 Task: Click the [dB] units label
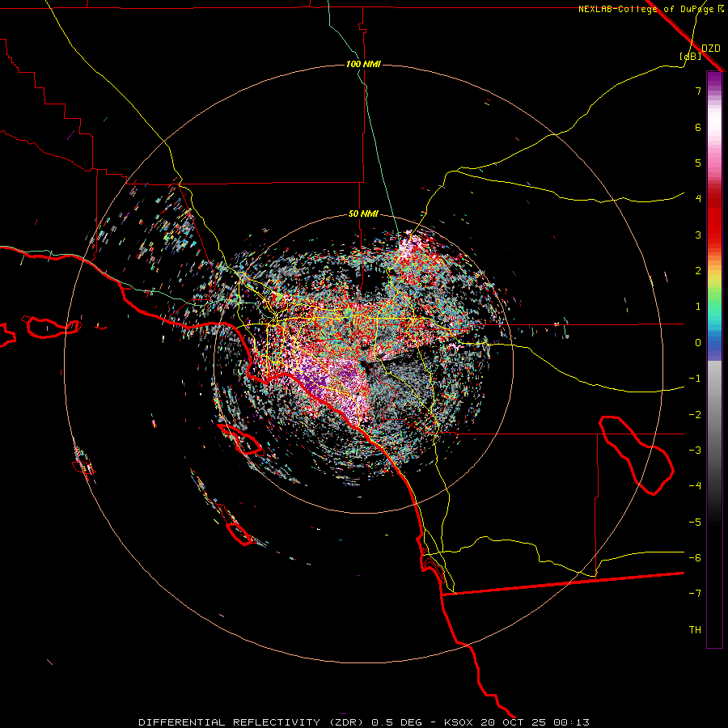pos(691,56)
